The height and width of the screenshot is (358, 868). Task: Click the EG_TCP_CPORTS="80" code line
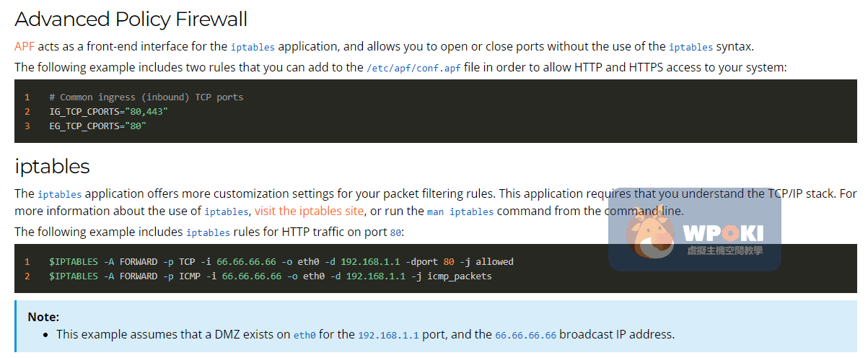tap(97, 126)
